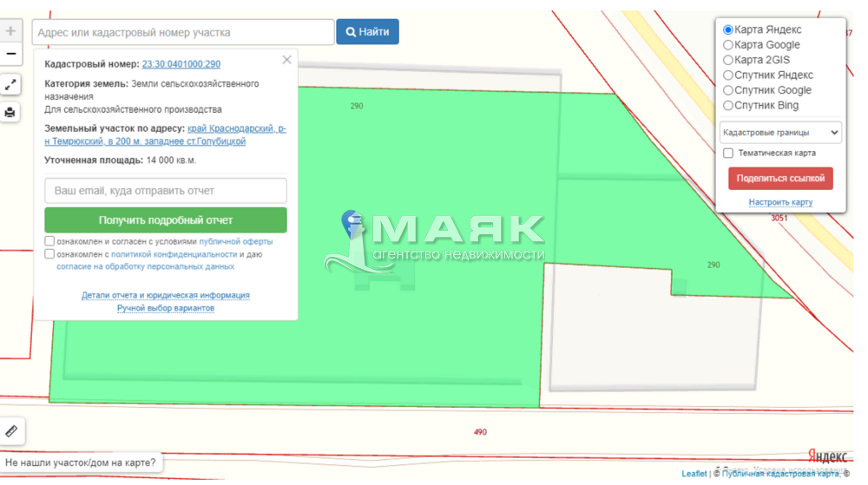Toggle fullscreen map view icon

click(x=10, y=85)
